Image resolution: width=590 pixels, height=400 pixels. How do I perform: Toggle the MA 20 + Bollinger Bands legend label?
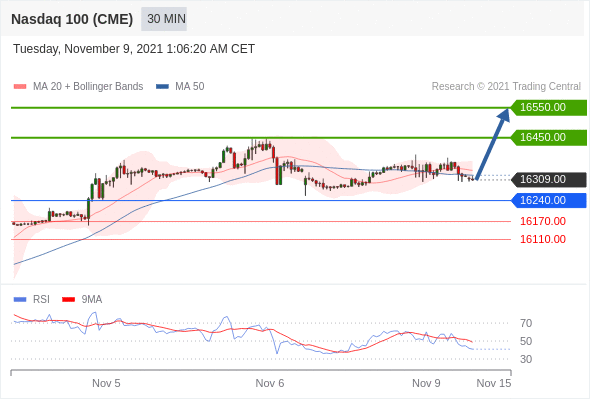point(88,87)
